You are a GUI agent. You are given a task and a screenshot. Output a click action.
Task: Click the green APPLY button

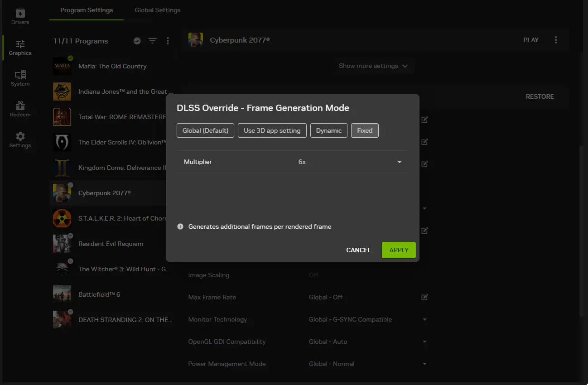[x=399, y=250]
